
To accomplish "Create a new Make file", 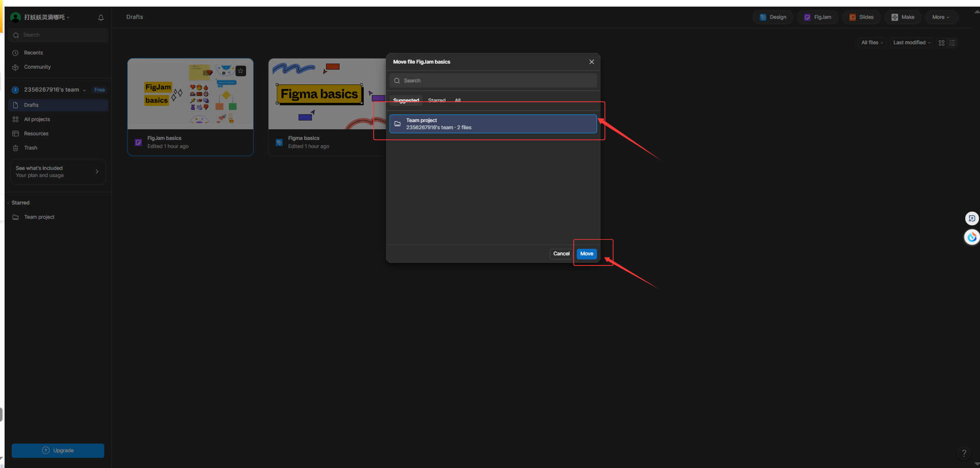I will [903, 17].
